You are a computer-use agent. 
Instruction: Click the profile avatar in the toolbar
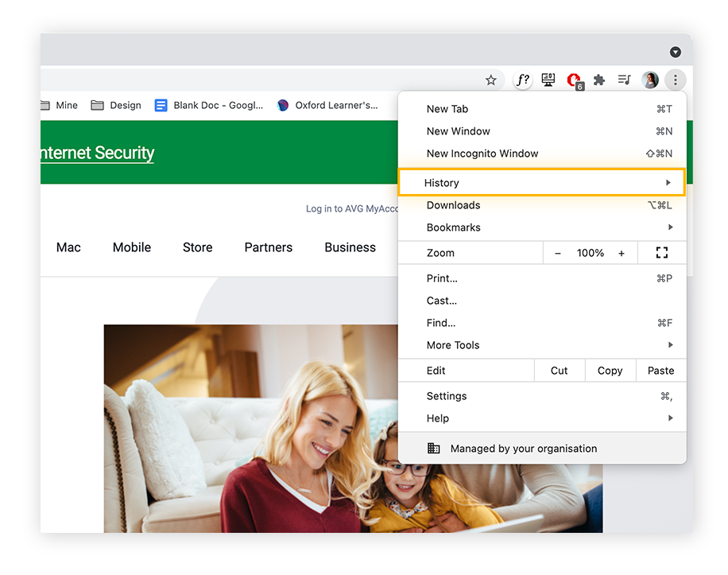[x=649, y=80]
